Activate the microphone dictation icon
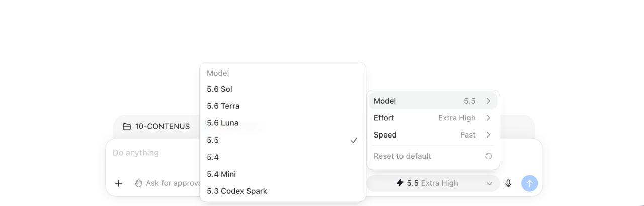644x206 pixels. click(x=508, y=183)
